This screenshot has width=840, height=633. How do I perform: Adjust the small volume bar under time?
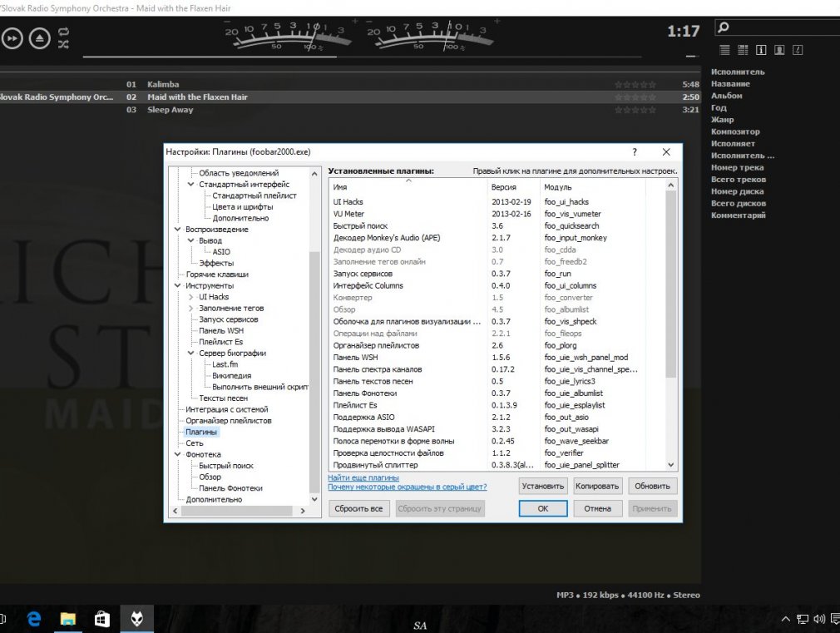(691, 56)
